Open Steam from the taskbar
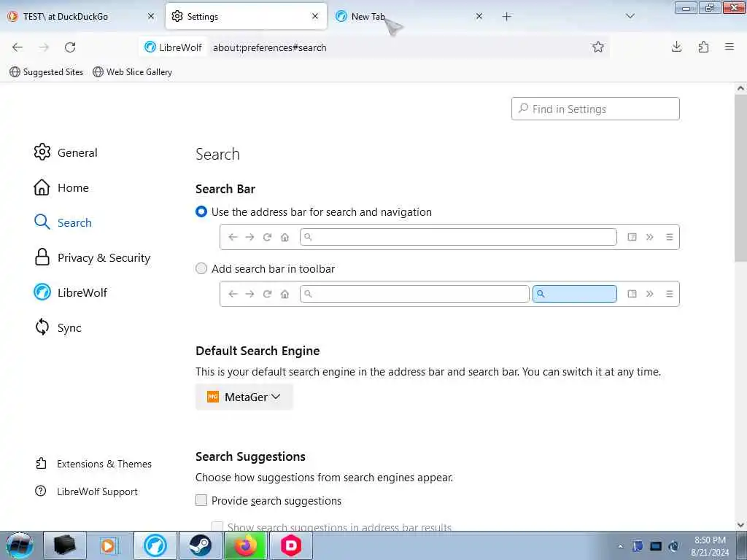This screenshot has height=560, width=747. [x=201, y=545]
